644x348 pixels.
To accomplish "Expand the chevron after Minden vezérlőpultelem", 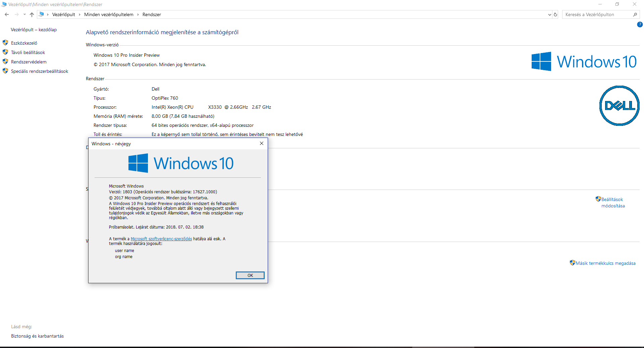I will [138, 14].
